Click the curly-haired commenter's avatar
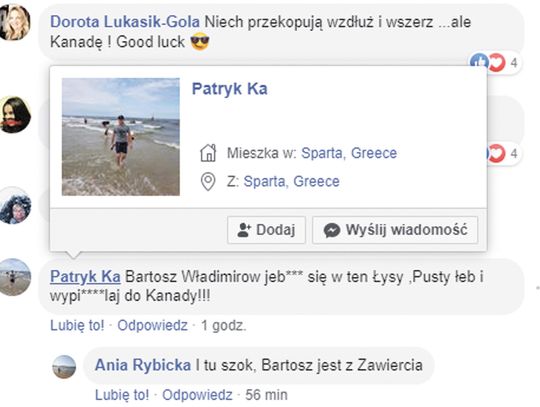The image size is (540, 407). click(15, 205)
